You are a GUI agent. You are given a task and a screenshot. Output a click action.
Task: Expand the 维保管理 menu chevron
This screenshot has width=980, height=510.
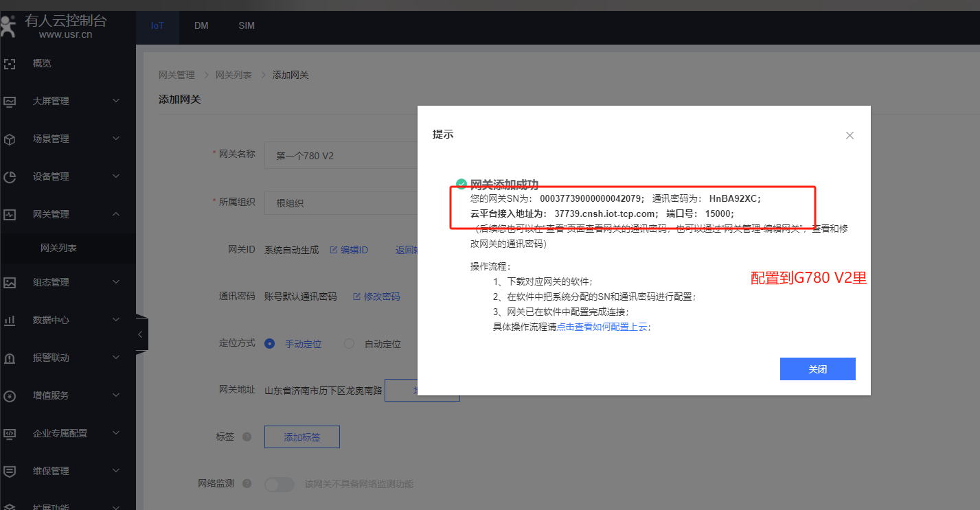click(x=115, y=471)
